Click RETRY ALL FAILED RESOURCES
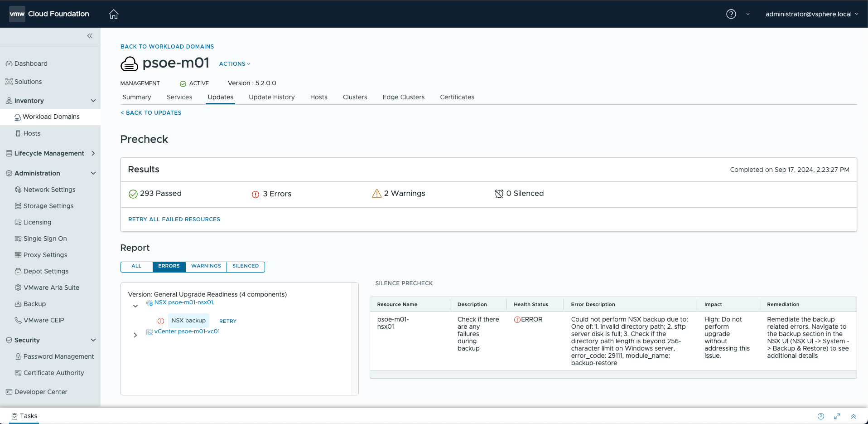868x424 pixels. click(x=174, y=219)
